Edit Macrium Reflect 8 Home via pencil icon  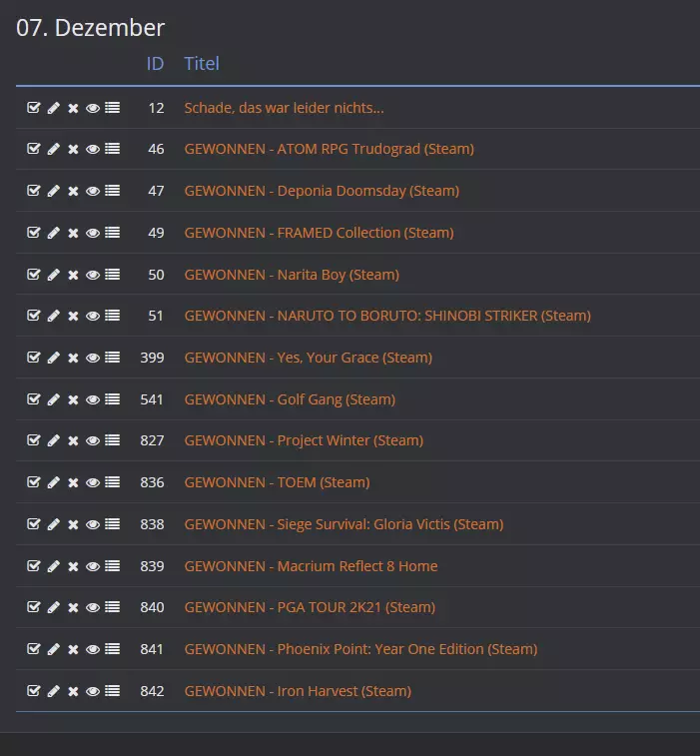[53, 565]
